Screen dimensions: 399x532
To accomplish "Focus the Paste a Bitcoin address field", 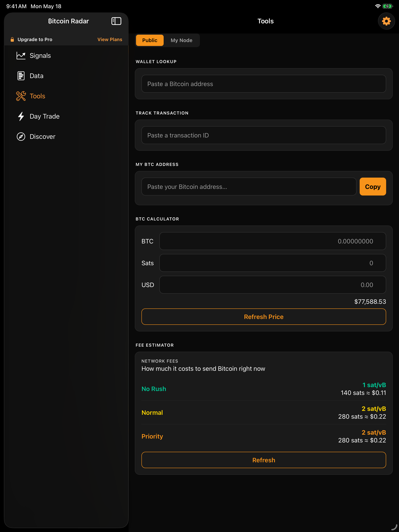I will (x=264, y=84).
